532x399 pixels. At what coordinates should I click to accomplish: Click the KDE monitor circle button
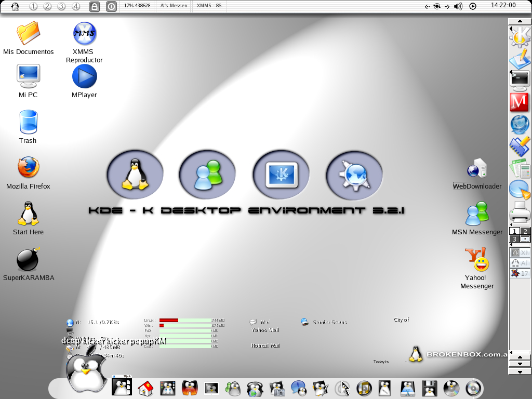click(281, 175)
